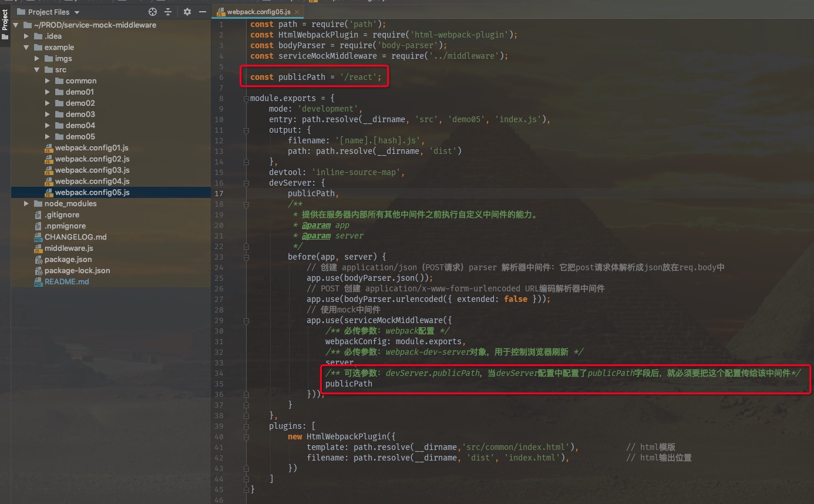The width and height of the screenshot is (814, 504).
Task: Click 'inline-source-map' string on line 15
Action: coord(356,172)
